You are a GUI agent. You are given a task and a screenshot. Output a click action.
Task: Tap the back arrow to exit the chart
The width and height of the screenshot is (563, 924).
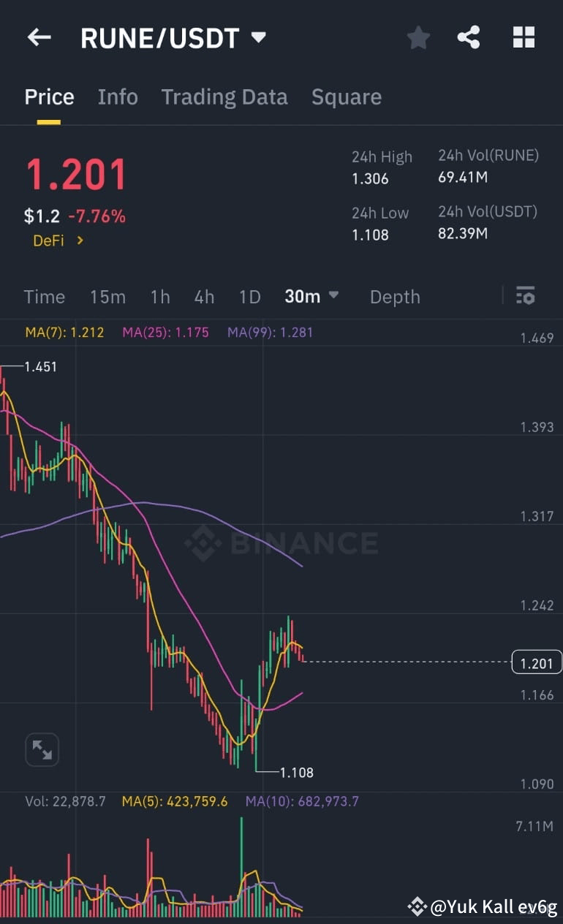pos(39,37)
